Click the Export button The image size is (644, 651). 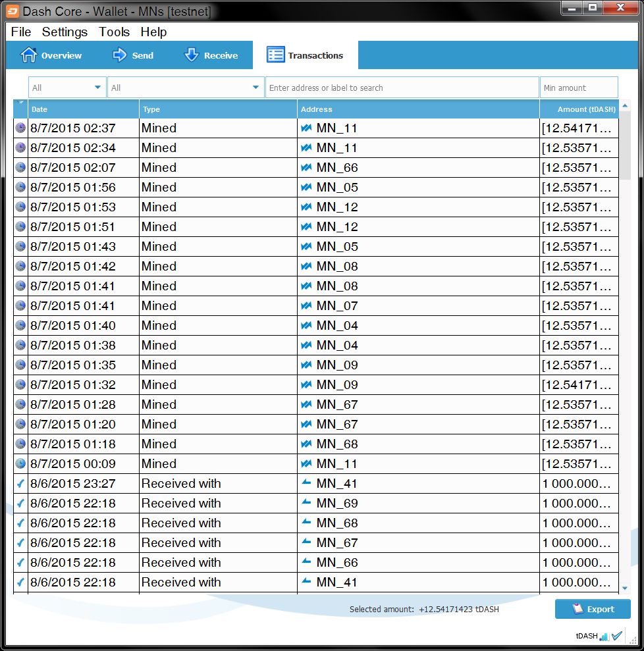pos(593,609)
